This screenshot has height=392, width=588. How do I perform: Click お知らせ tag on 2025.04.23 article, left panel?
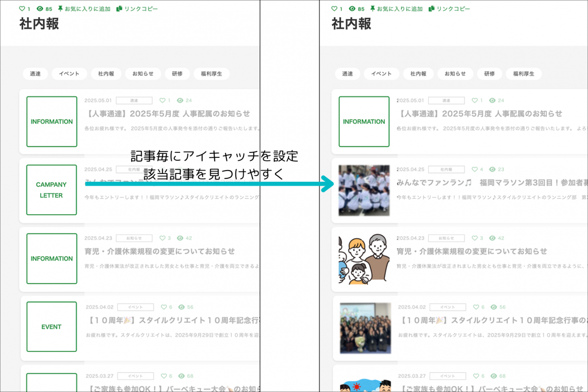(x=134, y=238)
